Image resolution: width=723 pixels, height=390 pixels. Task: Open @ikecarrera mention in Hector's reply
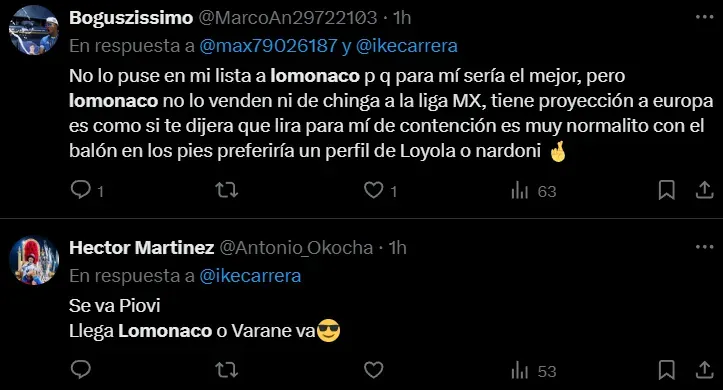click(250, 276)
